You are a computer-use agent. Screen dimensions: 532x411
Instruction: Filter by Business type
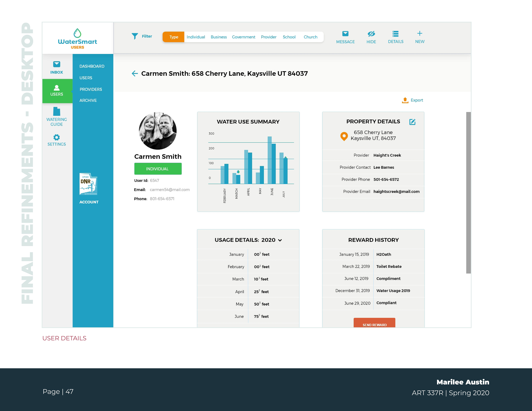pyautogui.click(x=218, y=37)
